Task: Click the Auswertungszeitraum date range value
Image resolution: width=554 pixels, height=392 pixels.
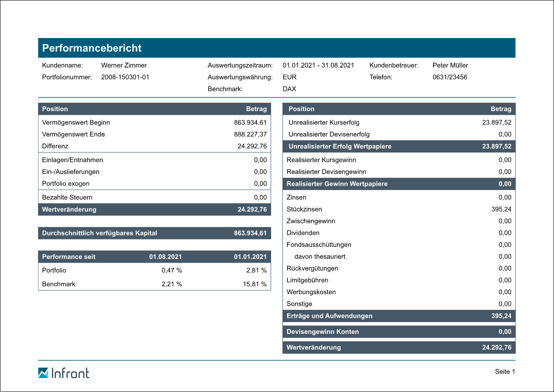Action: [x=318, y=66]
